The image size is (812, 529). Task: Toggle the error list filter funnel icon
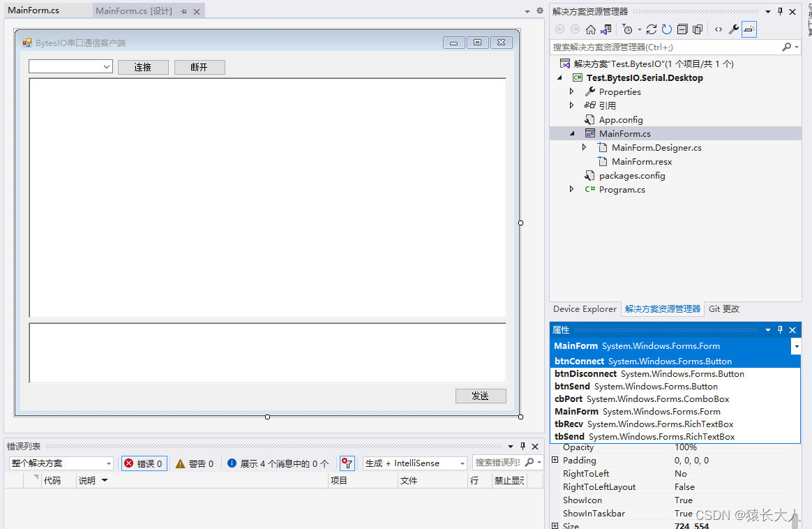[x=347, y=463]
